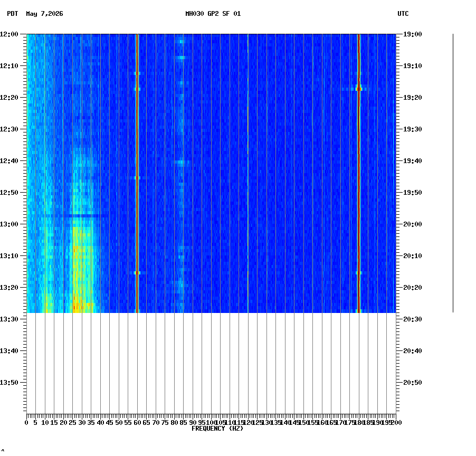Click the 70 Hz frequency tick label

[x=156, y=423]
